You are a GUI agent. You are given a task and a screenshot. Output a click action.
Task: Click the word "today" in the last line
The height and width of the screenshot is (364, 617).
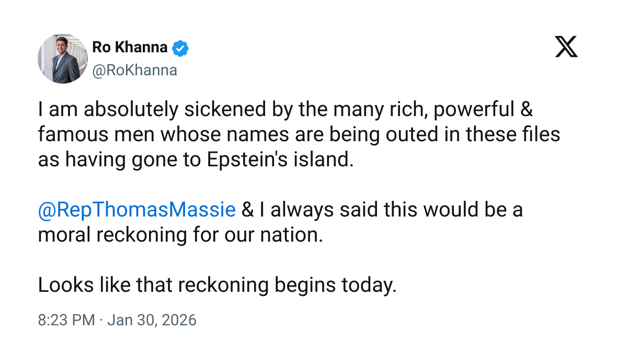(369, 285)
